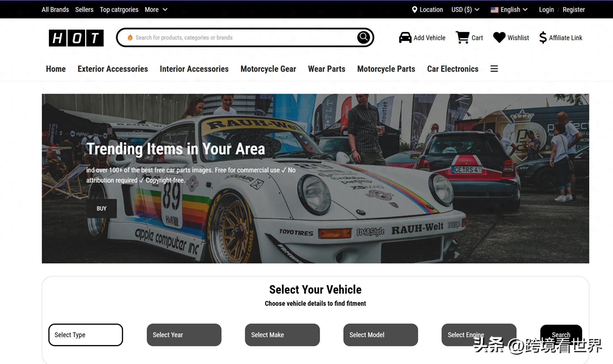Open Motorcycle Gear category
This screenshot has width=613, height=364.
pyautogui.click(x=268, y=69)
